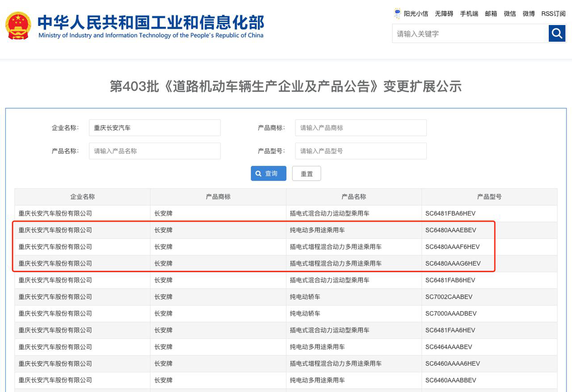This screenshot has height=392, width=572.
Task: Focus the 请输入关键字 site search box
Action: 471,34
